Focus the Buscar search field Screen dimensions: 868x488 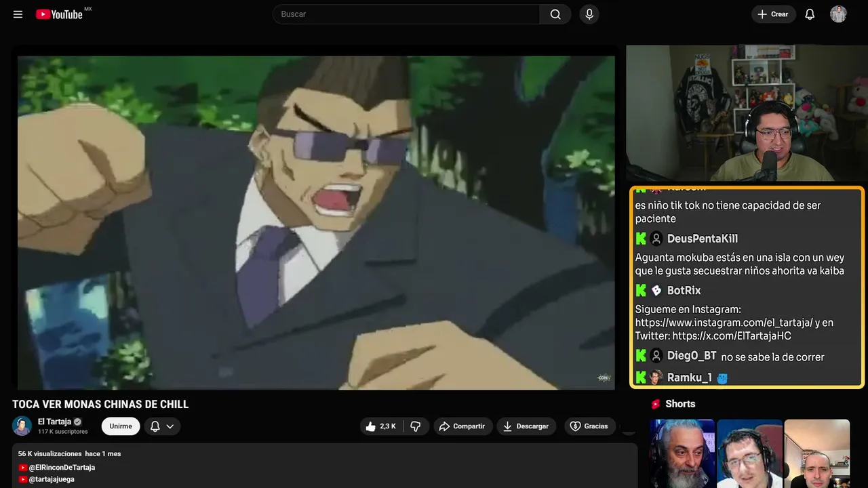406,14
